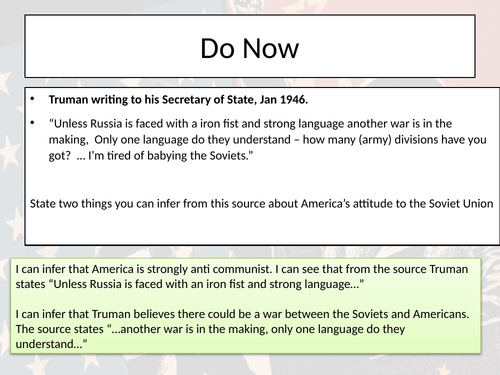Viewport: 500px width, 375px height.
Task: Click the word "Americans." in the green box
Action: point(441,314)
